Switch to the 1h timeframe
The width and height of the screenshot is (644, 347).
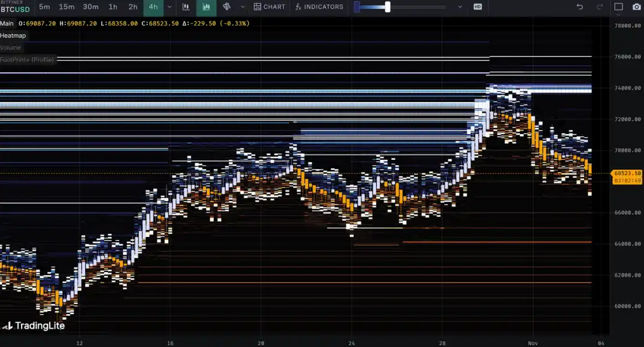pos(113,7)
